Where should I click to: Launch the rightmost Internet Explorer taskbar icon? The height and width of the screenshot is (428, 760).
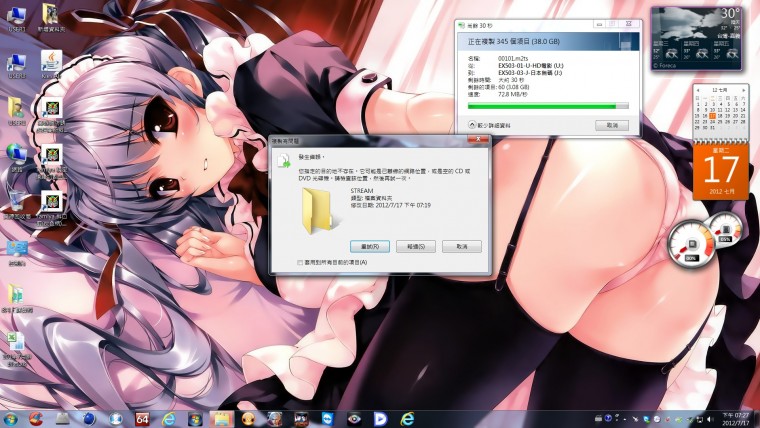tap(407, 418)
